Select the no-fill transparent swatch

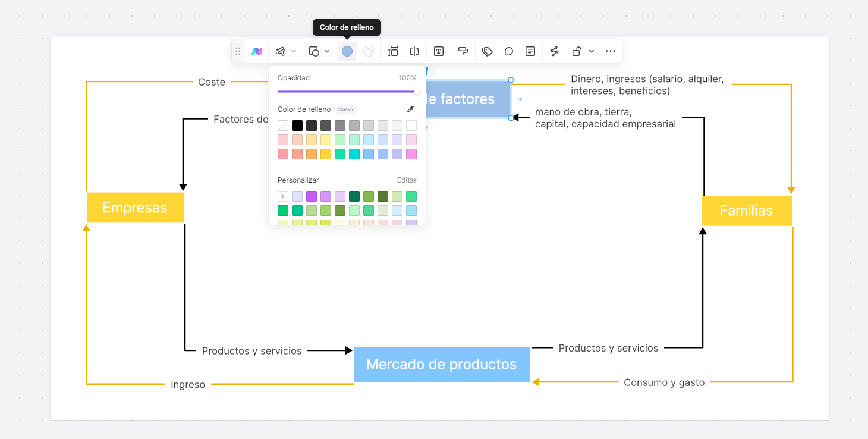point(283,126)
